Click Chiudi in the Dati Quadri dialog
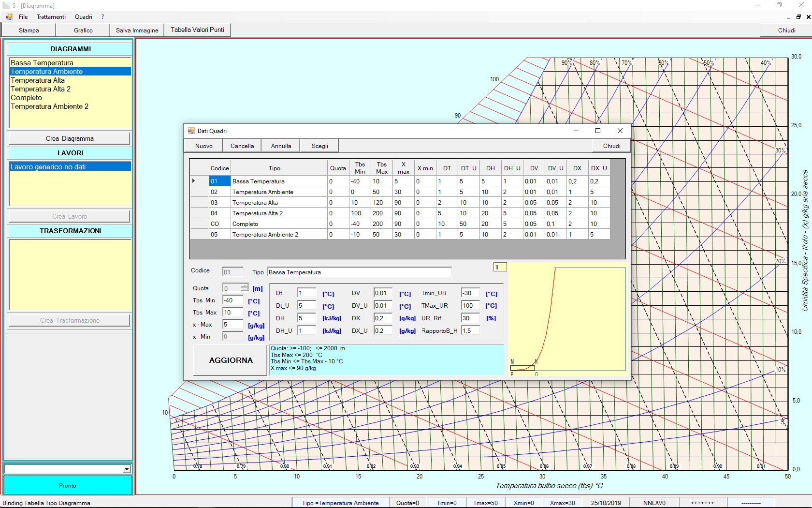 click(x=611, y=146)
